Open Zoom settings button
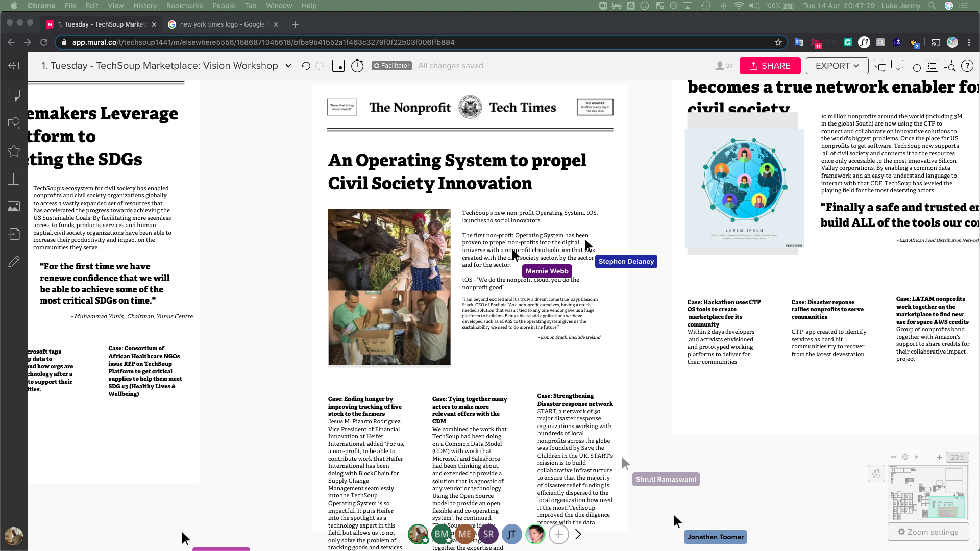 [928, 532]
